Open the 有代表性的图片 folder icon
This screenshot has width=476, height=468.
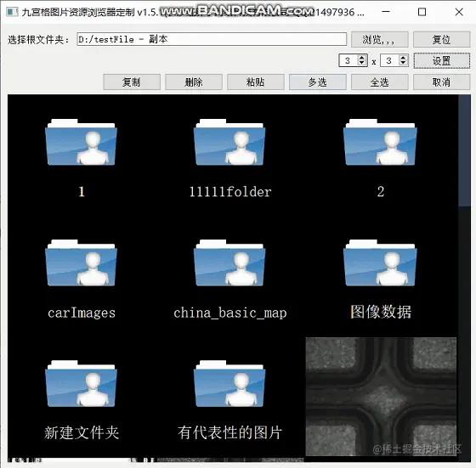(x=229, y=384)
